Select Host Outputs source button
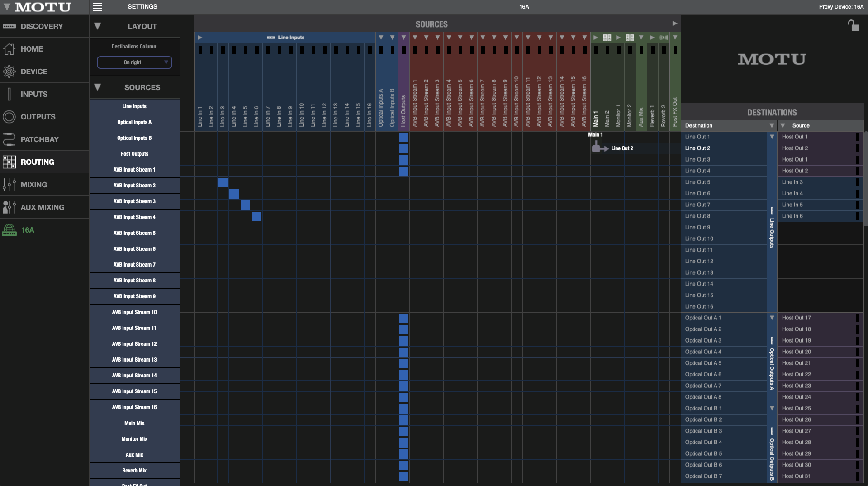The image size is (868, 486). point(134,154)
